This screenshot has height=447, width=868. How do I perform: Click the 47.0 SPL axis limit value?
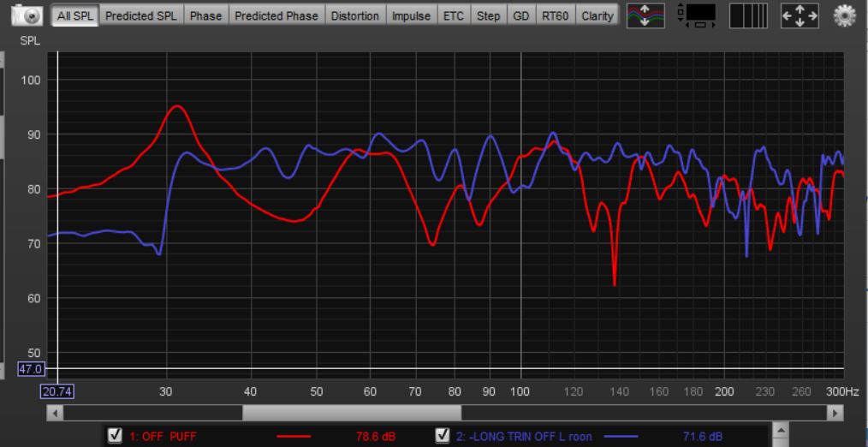30,369
